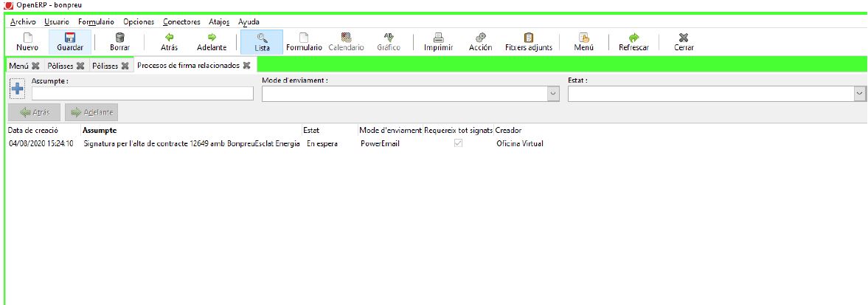Open the Conectores menu
Image resolution: width=868 pixels, height=305 pixels.
point(181,22)
